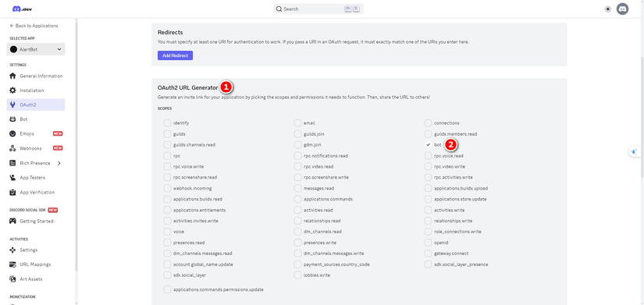Screen dimensions: 644x305
Task: Click the search input field
Action: pos(318,9)
